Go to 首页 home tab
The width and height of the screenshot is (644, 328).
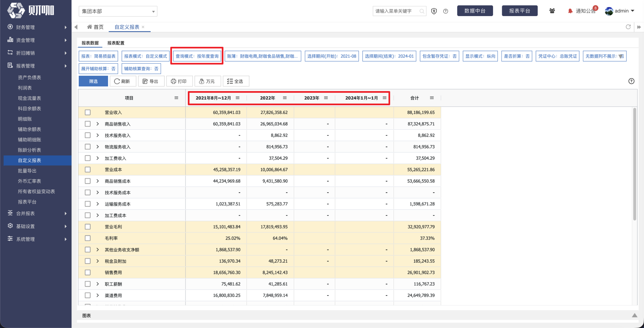click(95, 27)
